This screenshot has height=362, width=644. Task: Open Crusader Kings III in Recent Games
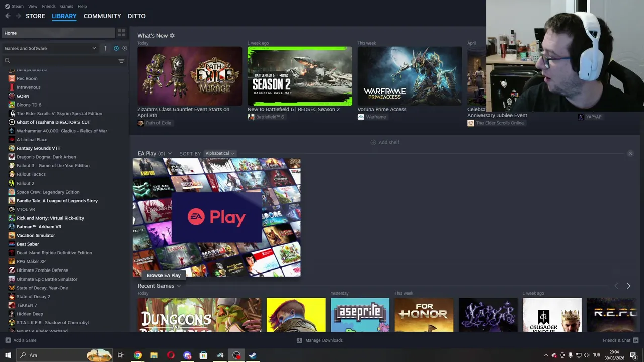(552, 315)
